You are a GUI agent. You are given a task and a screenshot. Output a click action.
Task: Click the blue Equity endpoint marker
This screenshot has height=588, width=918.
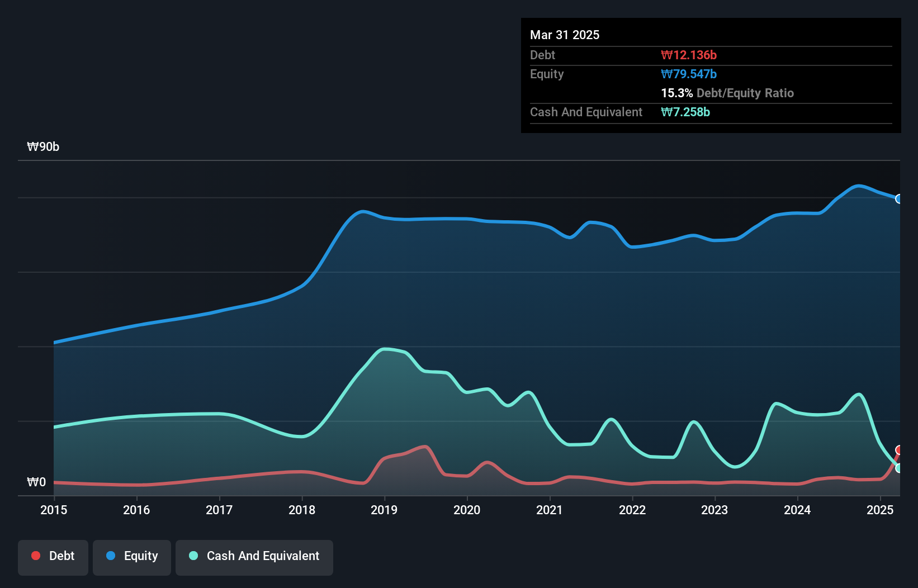(x=899, y=199)
